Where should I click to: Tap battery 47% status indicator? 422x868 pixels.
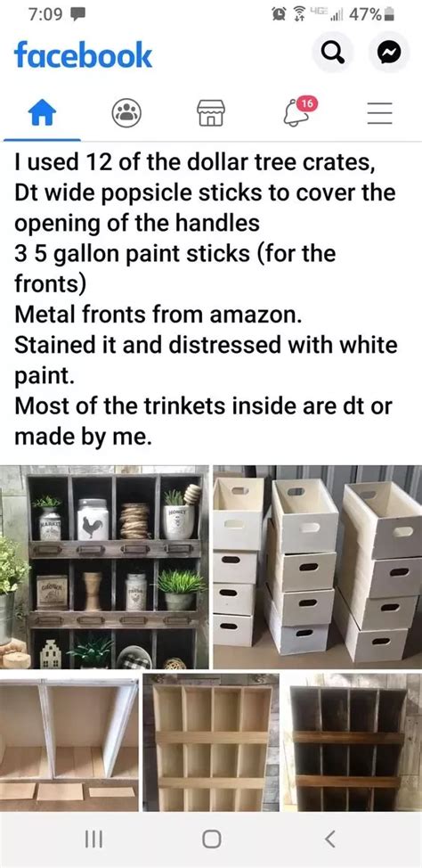coord(371,14)
